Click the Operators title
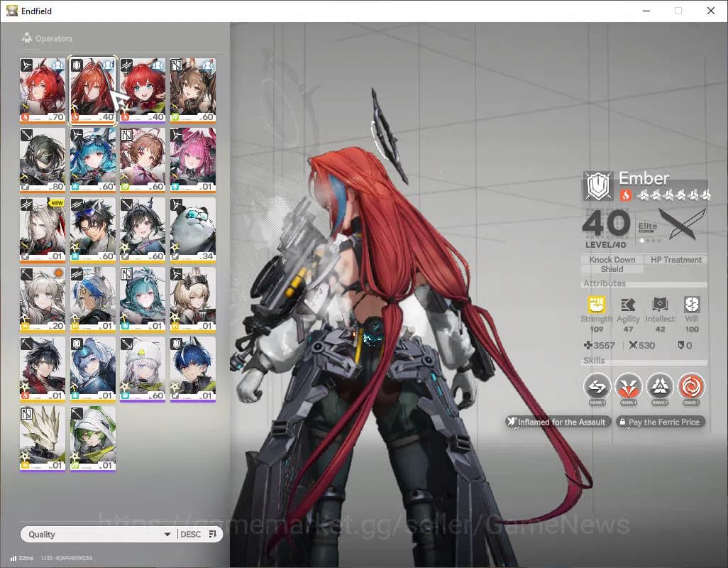 [54, 38]
